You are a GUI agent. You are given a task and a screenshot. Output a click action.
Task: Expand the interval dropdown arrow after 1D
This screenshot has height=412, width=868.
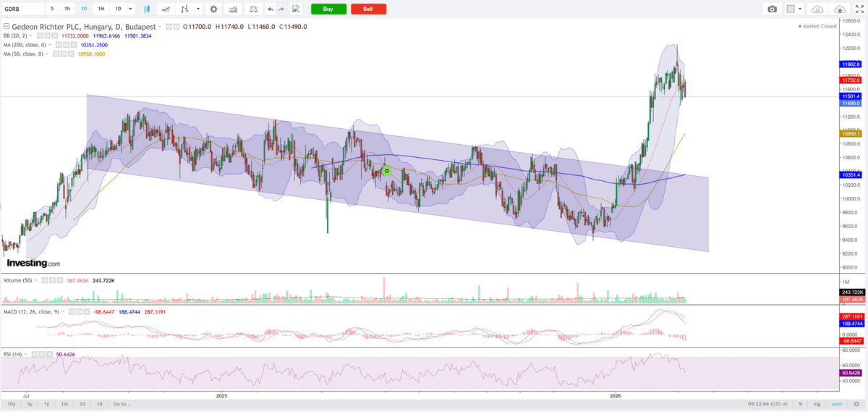click(129, 9)
